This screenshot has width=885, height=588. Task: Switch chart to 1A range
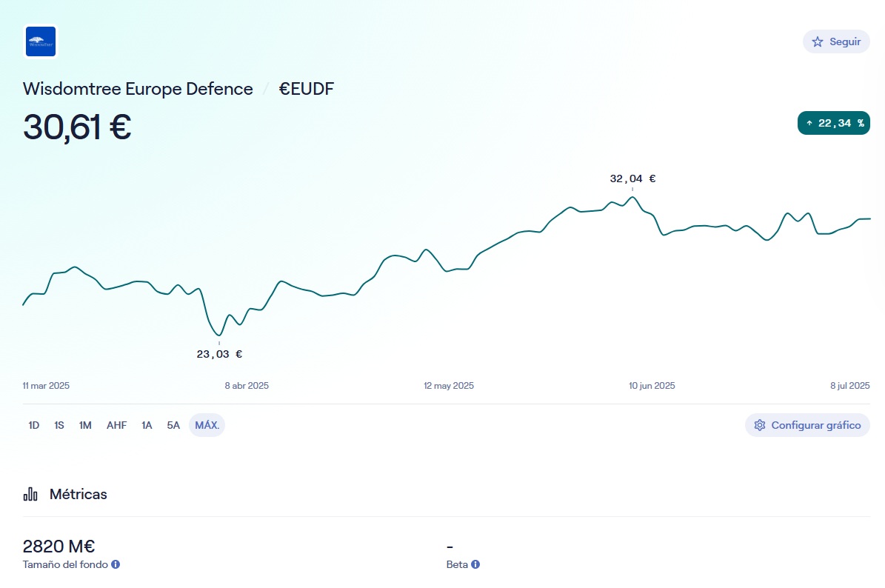147,425
